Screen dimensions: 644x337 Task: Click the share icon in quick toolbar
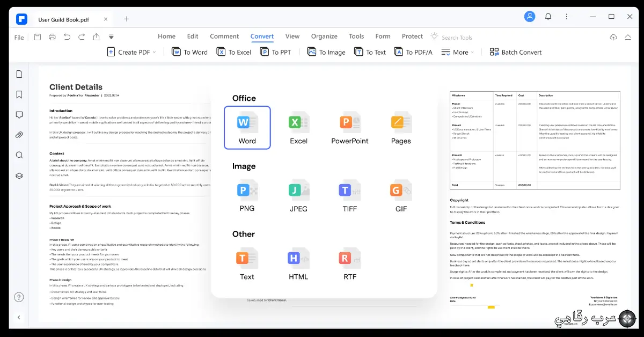97,37
